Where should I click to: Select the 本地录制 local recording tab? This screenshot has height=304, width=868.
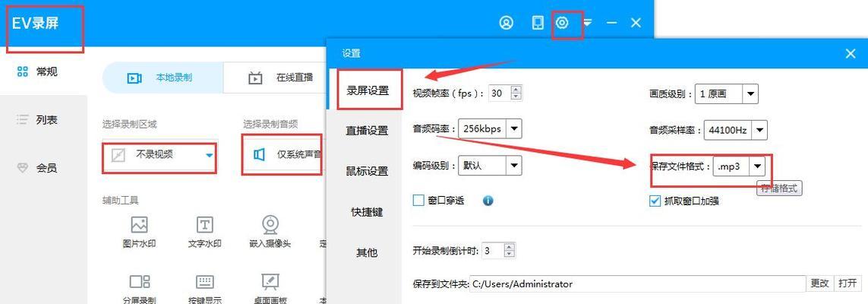[x=163, y=78]
